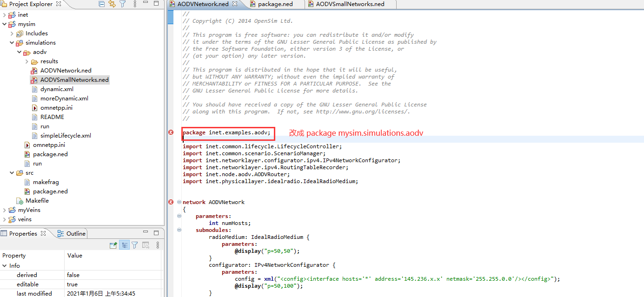Click the editable property value true

pos(73,284)
